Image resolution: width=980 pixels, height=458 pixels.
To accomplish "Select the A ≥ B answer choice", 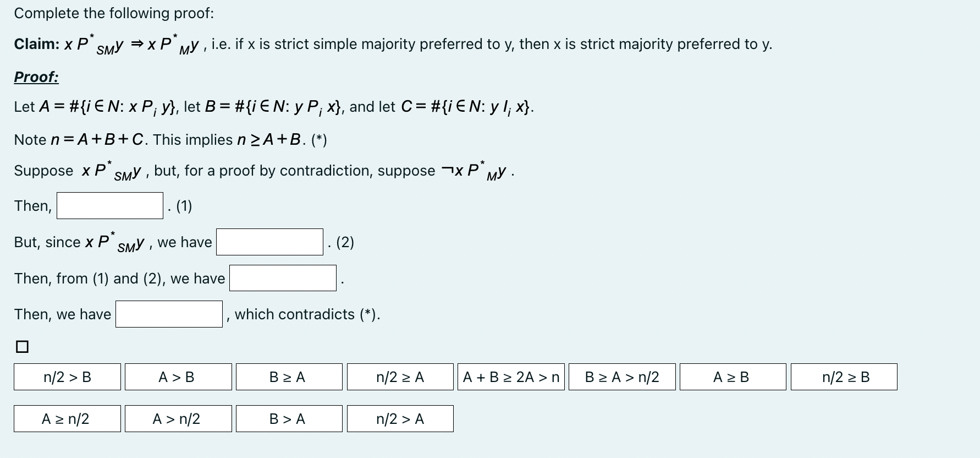I will pos(732,377).
